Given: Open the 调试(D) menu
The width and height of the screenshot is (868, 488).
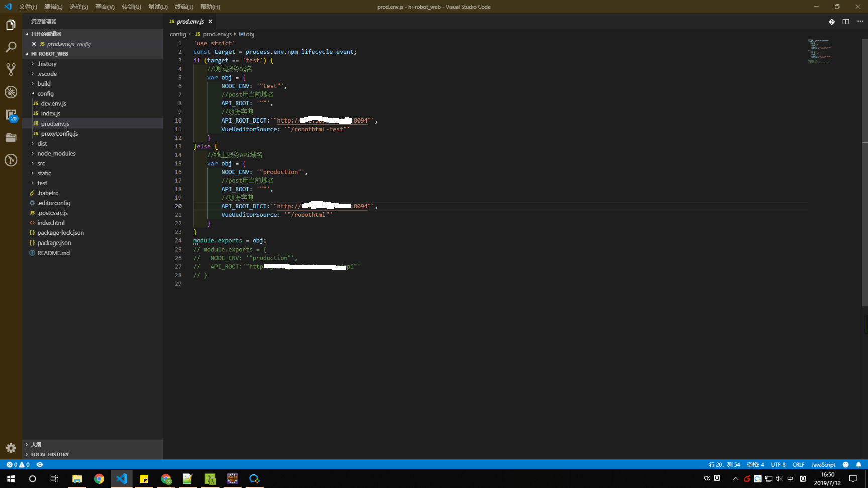Looking at the screenshot, I should (158, 7).
